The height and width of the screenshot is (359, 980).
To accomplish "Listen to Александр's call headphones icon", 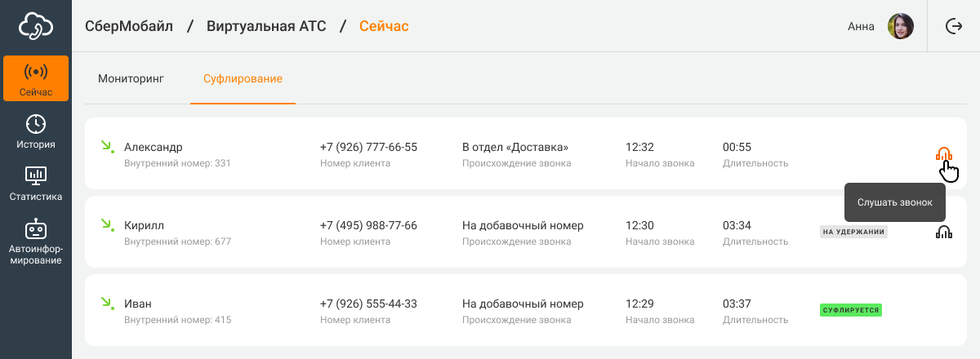I will (944, 153).
